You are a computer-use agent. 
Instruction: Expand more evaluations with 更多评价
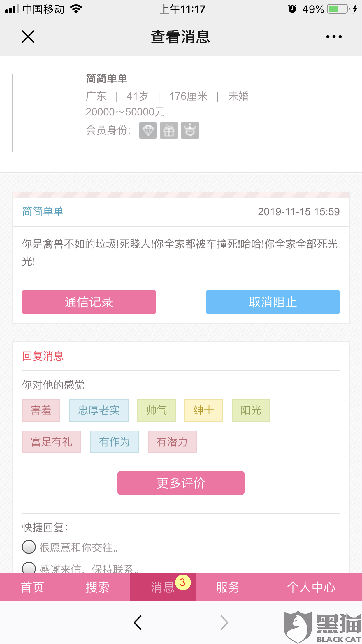(x=181, y=483)
